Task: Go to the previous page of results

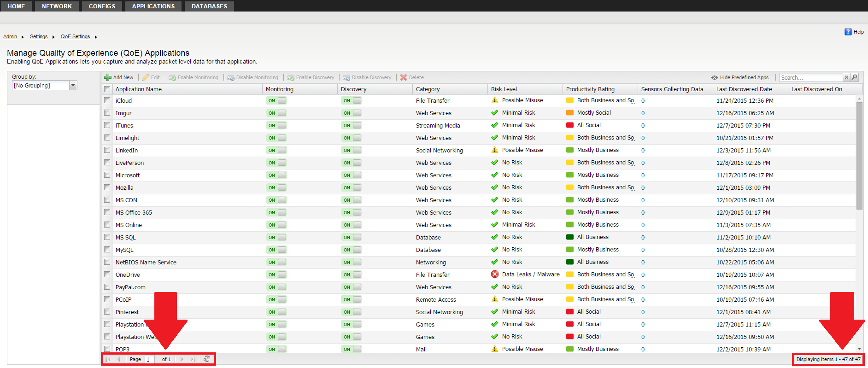Action: (118, 359)
